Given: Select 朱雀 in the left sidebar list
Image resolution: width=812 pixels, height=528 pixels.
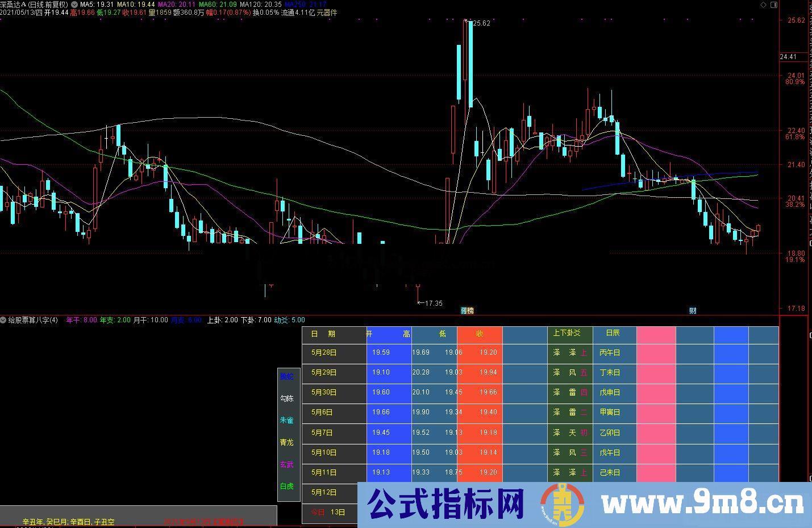Looking at the screenshot, I should pos(287,420).
